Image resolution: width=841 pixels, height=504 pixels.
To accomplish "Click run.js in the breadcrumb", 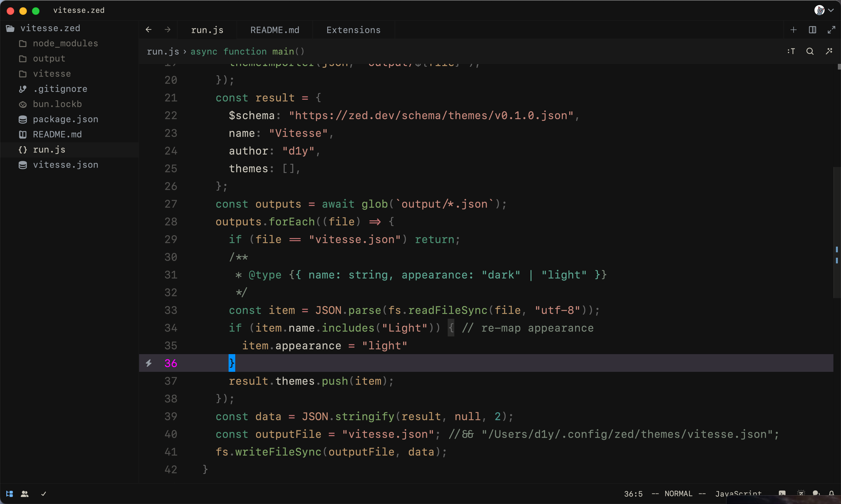I will [163, 51].
